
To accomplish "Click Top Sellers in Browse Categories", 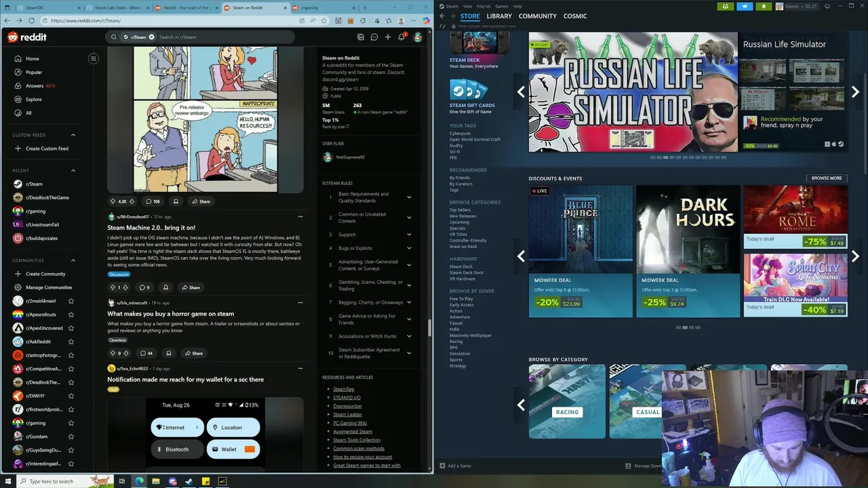I will click(459, 210).
